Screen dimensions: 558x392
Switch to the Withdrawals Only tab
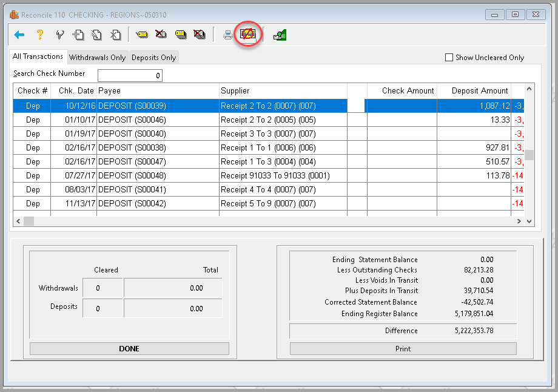point(97,57)
